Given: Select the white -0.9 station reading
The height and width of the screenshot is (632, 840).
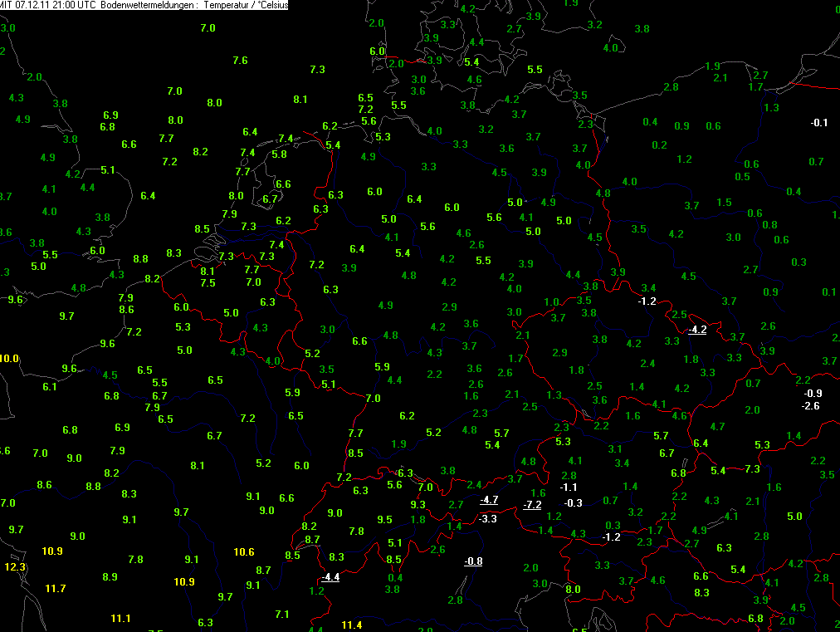Looking at the screenshot, I should (813, 394).
